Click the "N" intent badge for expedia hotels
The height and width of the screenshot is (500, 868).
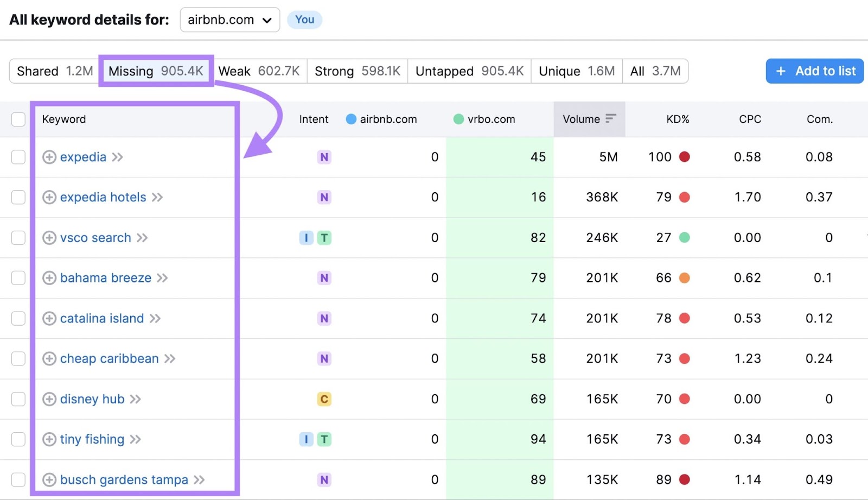tap(324, 197)
